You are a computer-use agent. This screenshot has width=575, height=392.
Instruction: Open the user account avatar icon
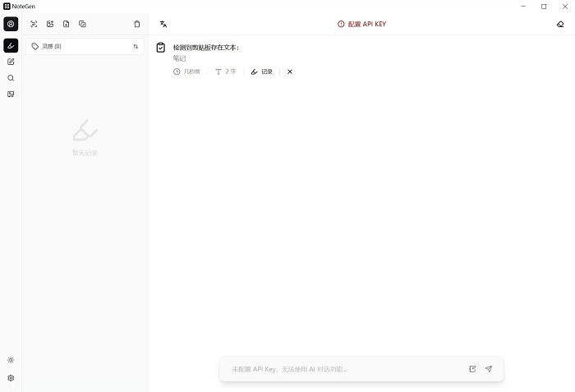point(11,24)
